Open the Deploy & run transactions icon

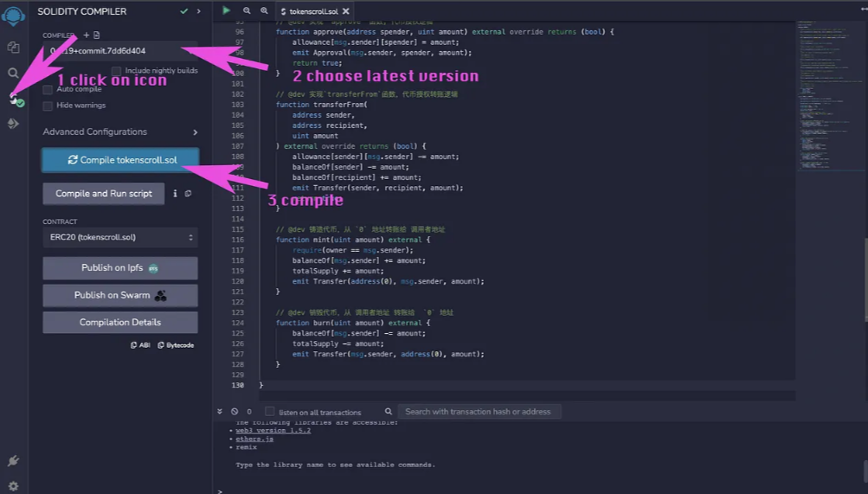click(13, 124)
